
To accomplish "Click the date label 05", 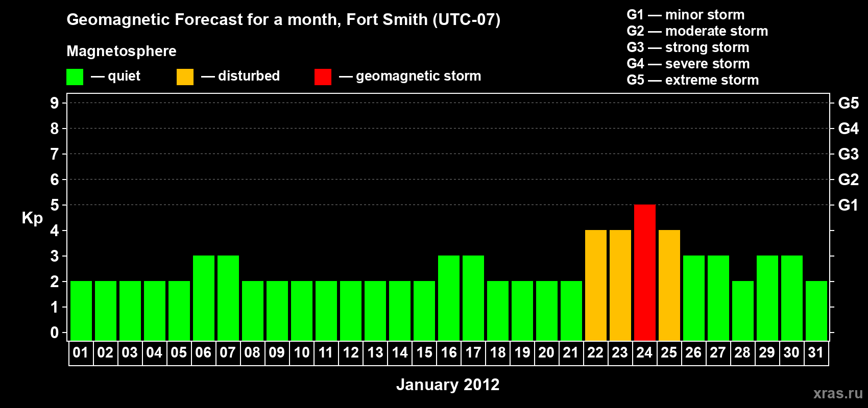I will tap(179, 352).
